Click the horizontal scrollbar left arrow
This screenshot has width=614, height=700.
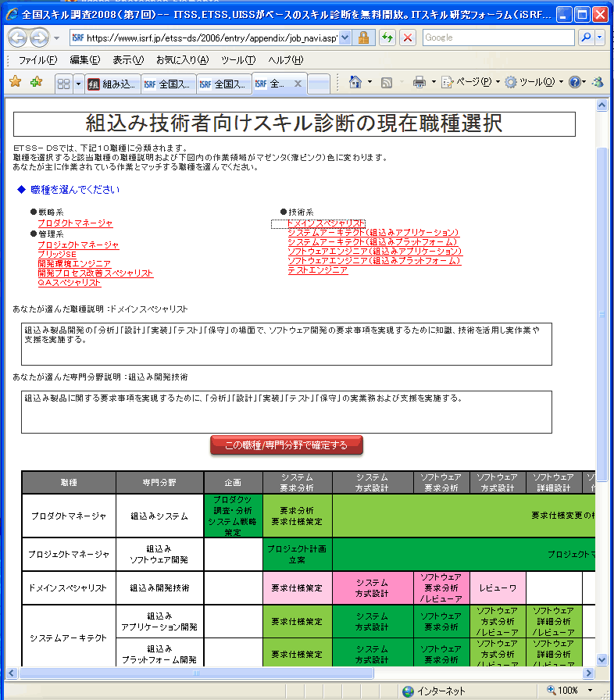12,673
